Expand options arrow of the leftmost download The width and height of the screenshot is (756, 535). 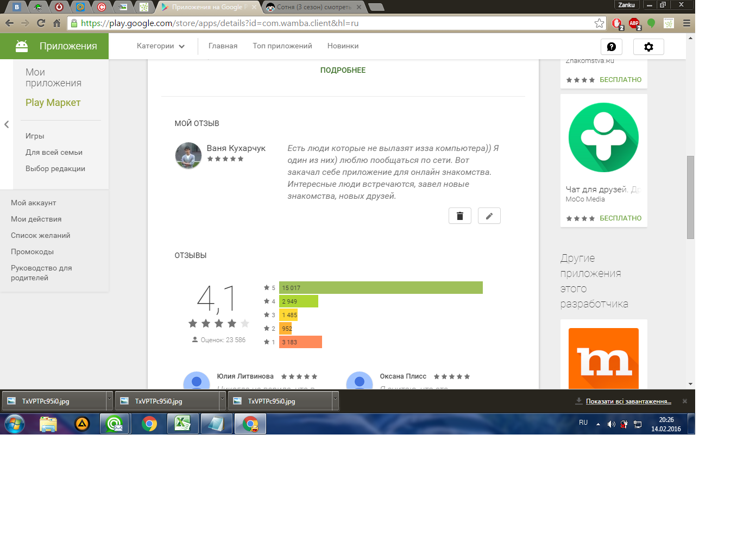point(109,401)
